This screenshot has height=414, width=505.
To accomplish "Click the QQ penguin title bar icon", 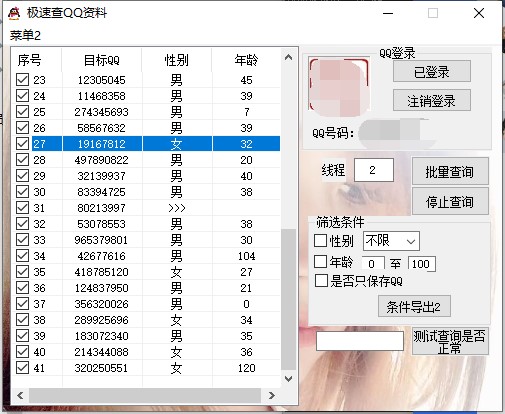I will click(14, 13).
